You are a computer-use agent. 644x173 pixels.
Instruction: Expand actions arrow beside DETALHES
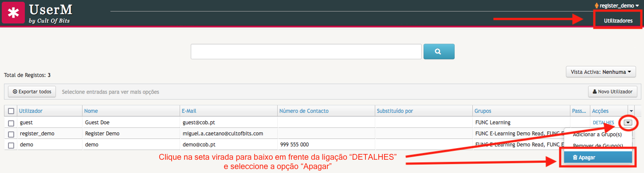coord(628,123)
